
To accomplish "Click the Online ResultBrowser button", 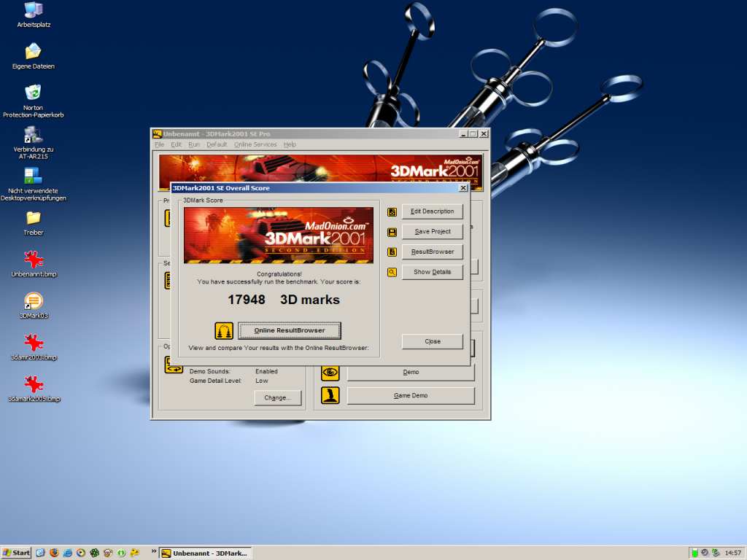I will [289, 330].
